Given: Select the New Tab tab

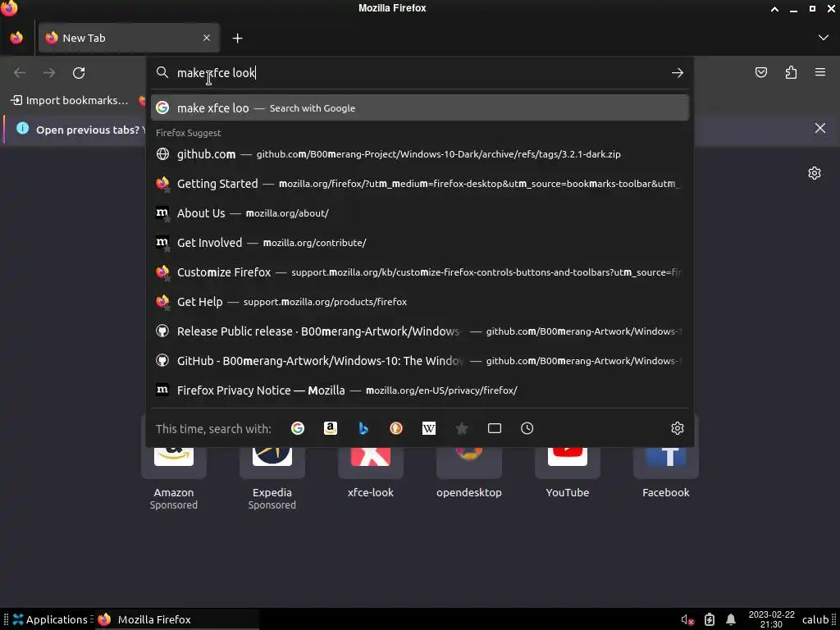Looking at the screenshot, I should [x=129, y=38].
